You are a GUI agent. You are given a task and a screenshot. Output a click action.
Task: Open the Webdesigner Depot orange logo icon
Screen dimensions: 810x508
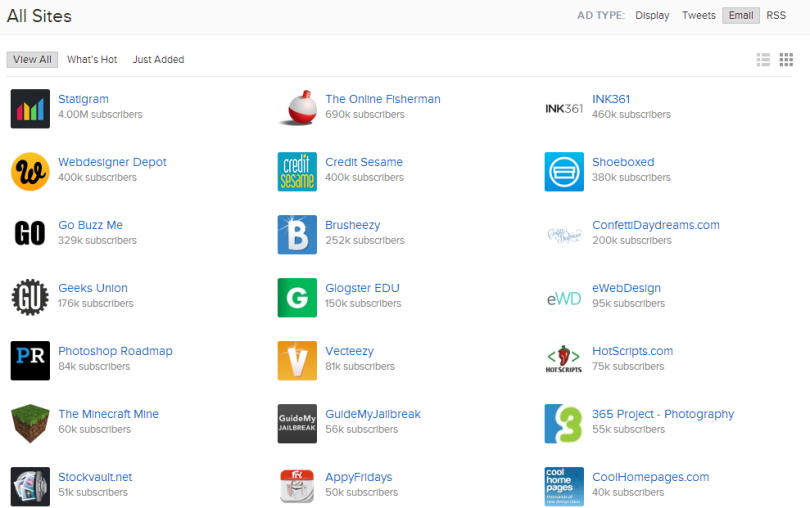[x=30, y=171]
